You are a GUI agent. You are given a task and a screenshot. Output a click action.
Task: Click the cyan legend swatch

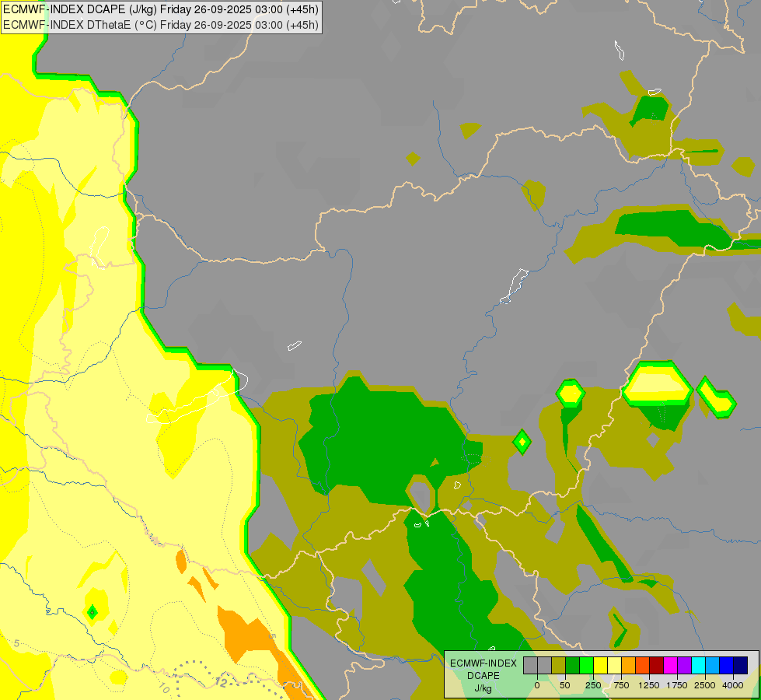(698, 665)
